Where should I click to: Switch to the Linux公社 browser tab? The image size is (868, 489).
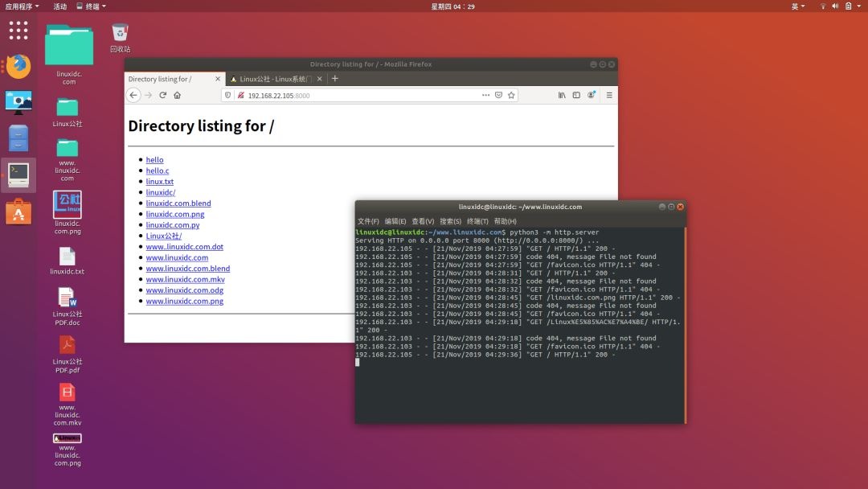(x=276, y=79)
